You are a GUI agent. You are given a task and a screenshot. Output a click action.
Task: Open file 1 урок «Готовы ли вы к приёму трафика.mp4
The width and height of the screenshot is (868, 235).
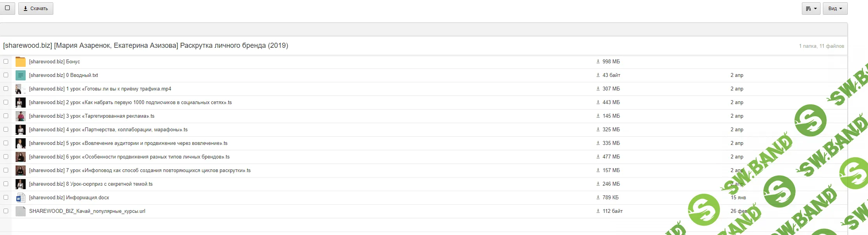pyautogui.click(x=100, y=89)
